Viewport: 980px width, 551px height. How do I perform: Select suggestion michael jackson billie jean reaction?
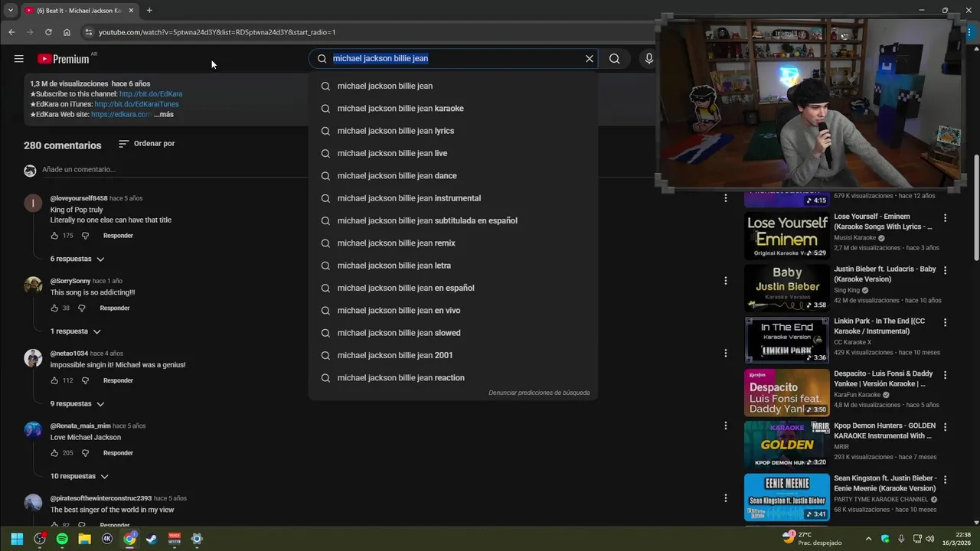(453, 378)
